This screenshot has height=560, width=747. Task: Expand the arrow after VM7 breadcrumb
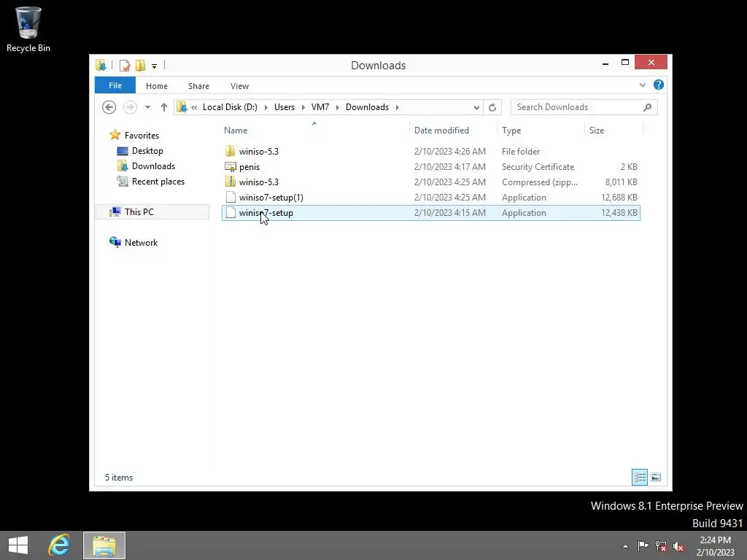tap(337, 107)
